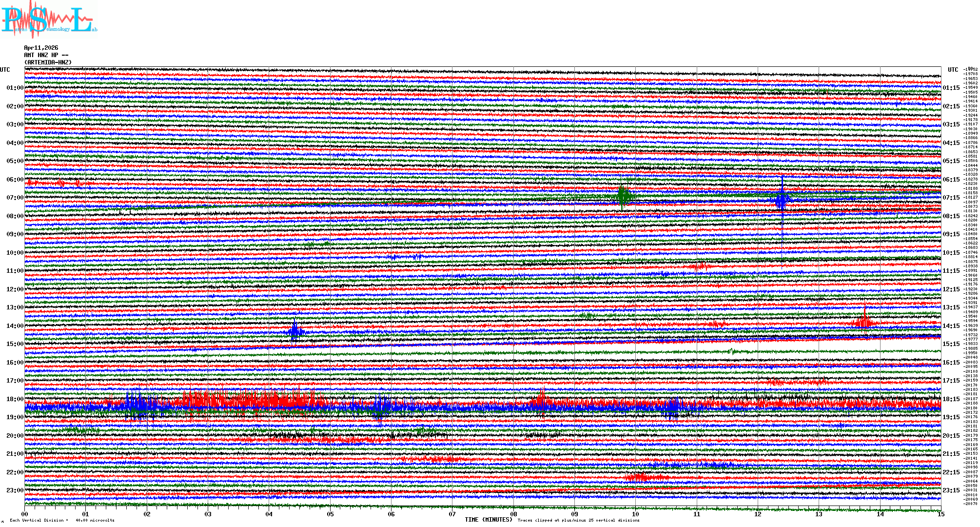The height and width of the screenshot is (527, 980).
Task: Click the 18:00 UTC left-axis hour label
Action: pyautogui.click(x=15, y=399)
